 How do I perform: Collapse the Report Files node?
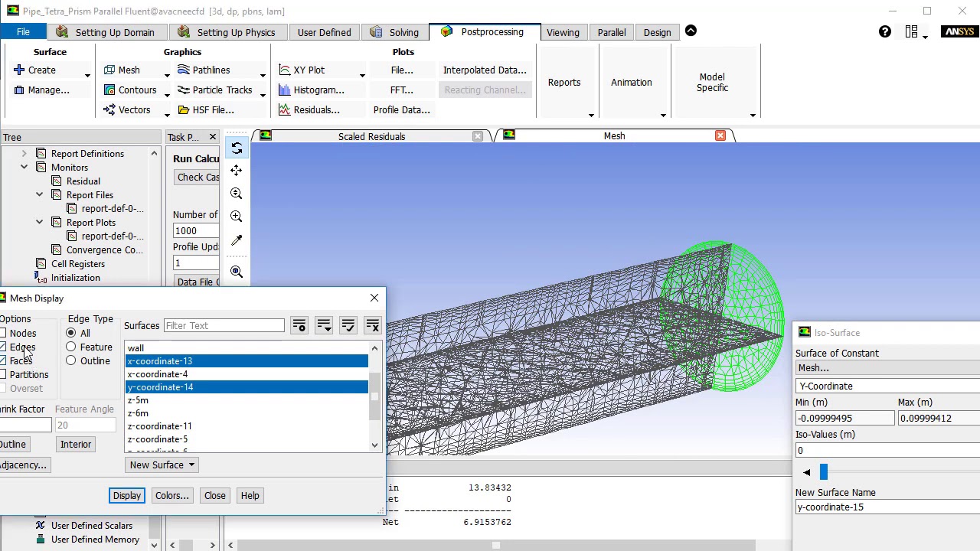(x=39, y=194)
